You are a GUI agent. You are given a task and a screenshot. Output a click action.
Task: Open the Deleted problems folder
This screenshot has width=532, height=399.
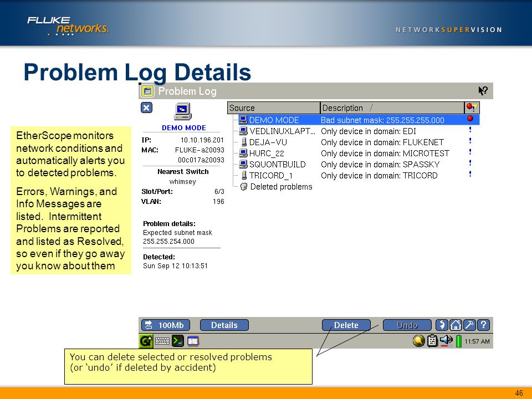[276, 187]
